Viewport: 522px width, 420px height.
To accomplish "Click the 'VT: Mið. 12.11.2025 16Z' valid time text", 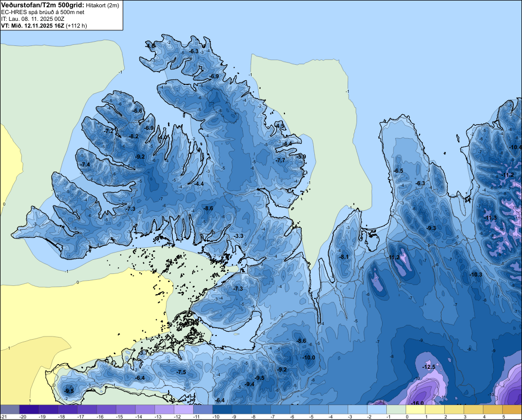I will pos(32,26).
